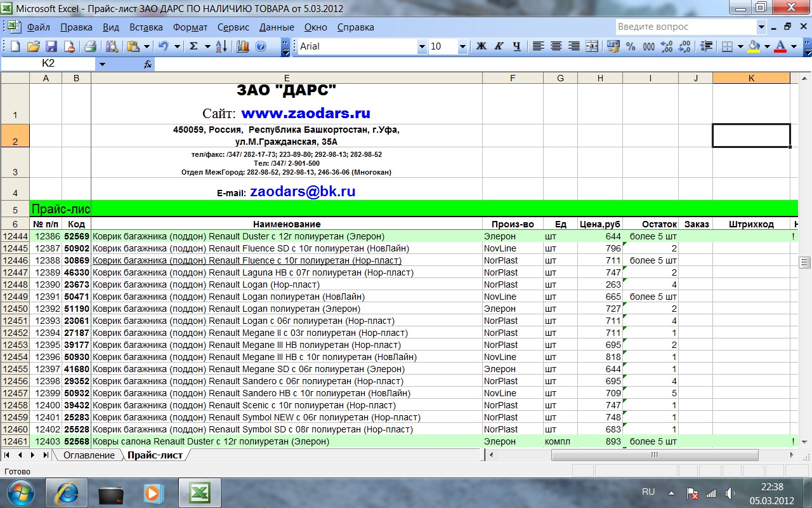Open the Данные menu
This screenshot has width=812, height=508.
click(x=277, y=27)
